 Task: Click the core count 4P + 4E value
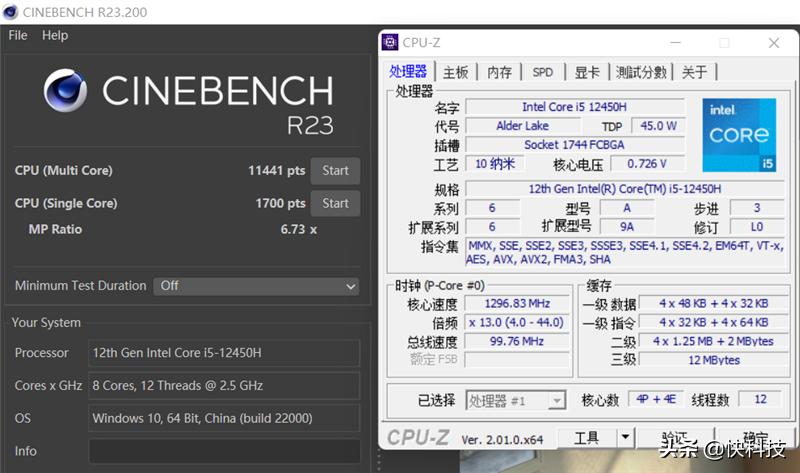pyautogui.click(x=656, y=399)
